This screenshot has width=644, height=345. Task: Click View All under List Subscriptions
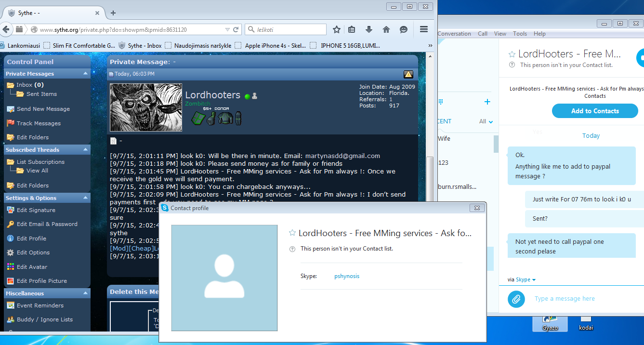click(x=37, y=171)
